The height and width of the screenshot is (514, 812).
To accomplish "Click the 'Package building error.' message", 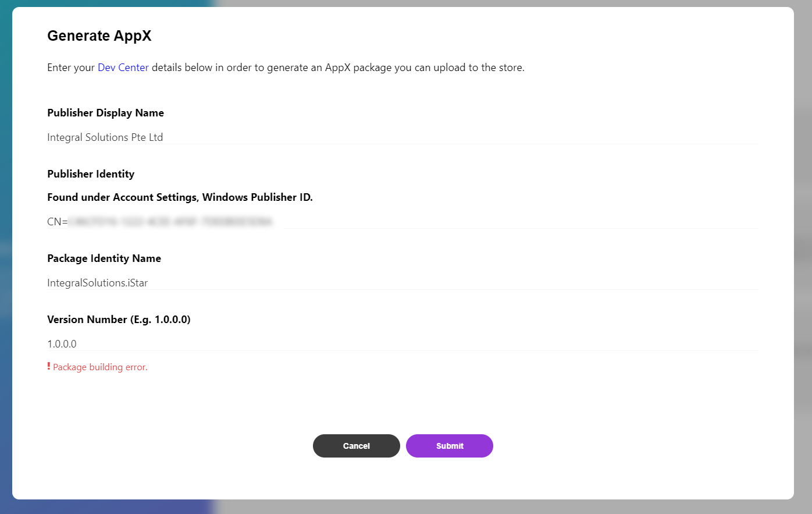I will pyautogui.click(x=100, y=367).
